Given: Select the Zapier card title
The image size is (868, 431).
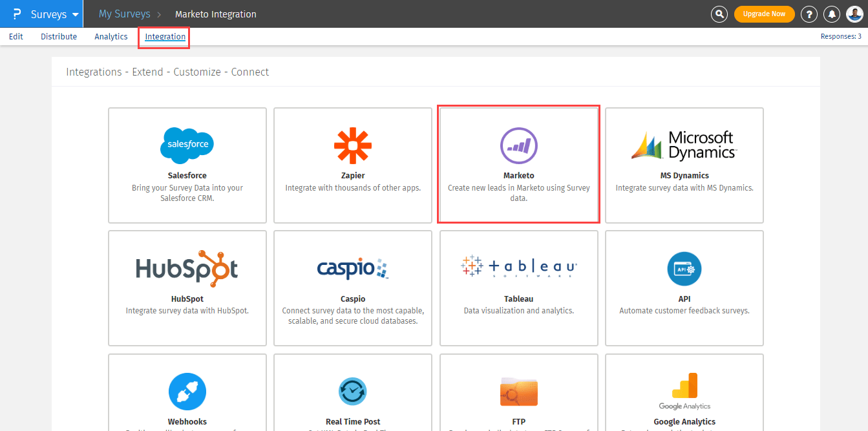Looking at the screenshot, I should [353, 176].
